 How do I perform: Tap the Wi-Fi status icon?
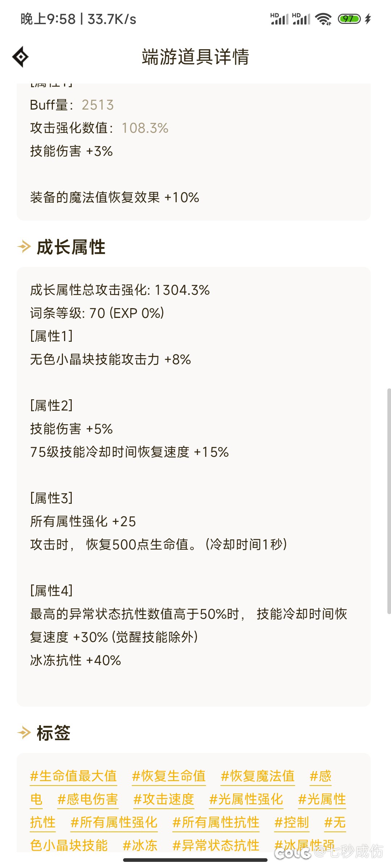323,19
